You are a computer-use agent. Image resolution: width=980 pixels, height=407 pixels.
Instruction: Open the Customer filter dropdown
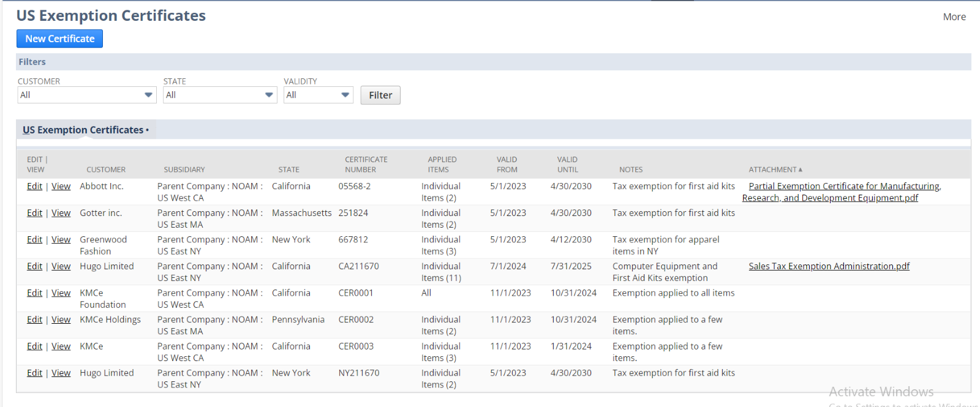point(86,95)
